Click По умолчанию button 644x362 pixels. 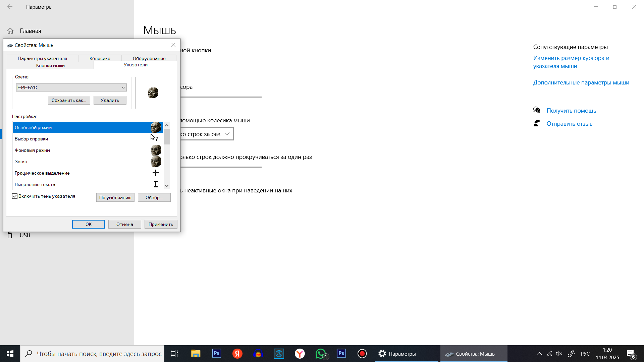tap(115, 197)
